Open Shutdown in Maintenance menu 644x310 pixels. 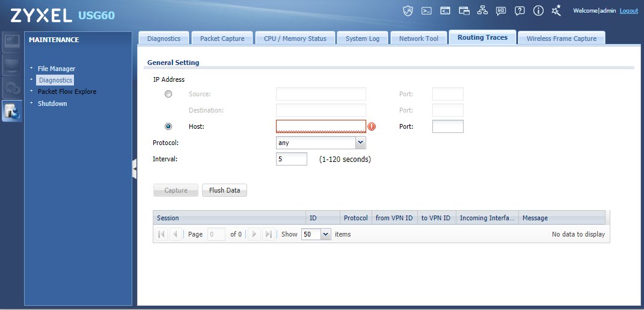point(52,104)
